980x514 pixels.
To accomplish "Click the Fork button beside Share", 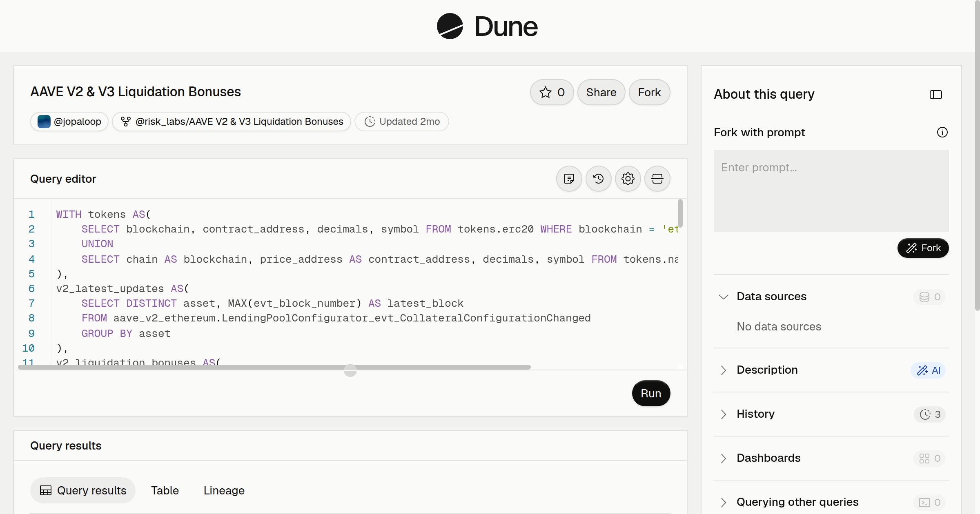I will pyautogui.click(x=649, y=92).
